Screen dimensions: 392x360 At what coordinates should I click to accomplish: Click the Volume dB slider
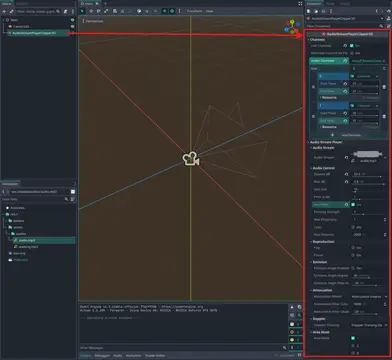367,177
